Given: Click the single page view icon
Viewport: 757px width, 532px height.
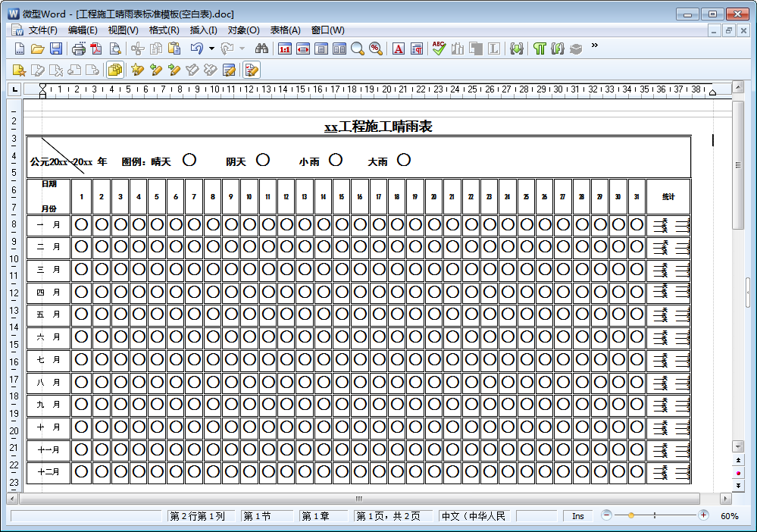Looking at the screenshot, I should 321,49.
